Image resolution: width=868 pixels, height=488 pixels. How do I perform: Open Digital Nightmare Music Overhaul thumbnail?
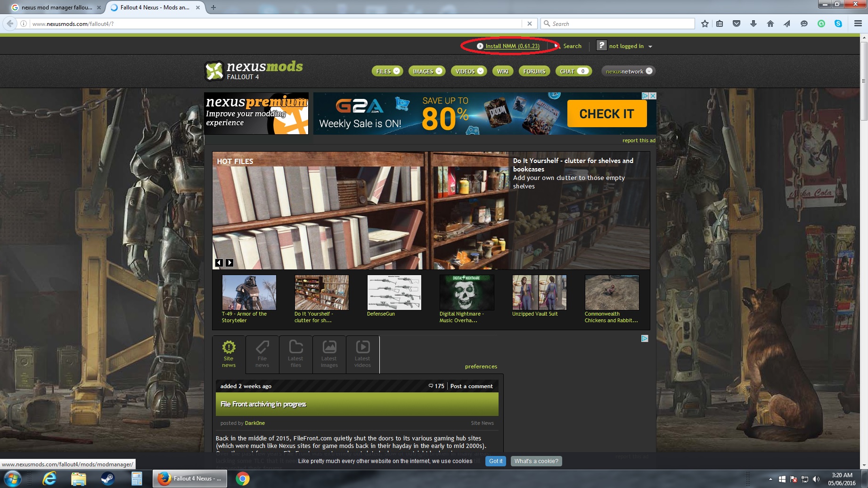(467, 293)
